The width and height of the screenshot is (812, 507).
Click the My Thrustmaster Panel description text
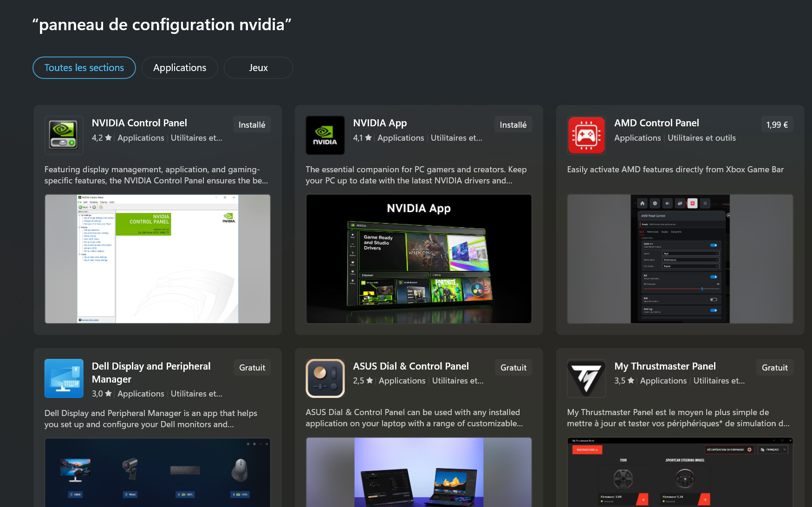pyautogui.click(x=678, y=418)
